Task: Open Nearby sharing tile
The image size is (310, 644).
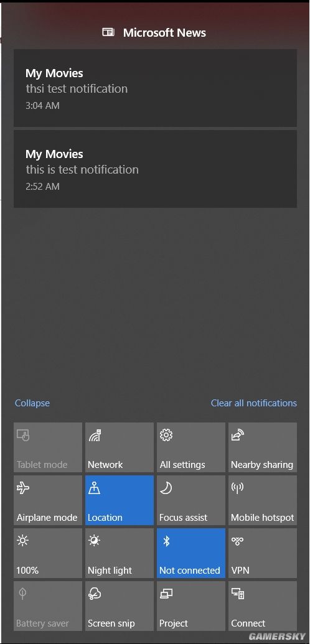Action: click(x=262, y=447)
